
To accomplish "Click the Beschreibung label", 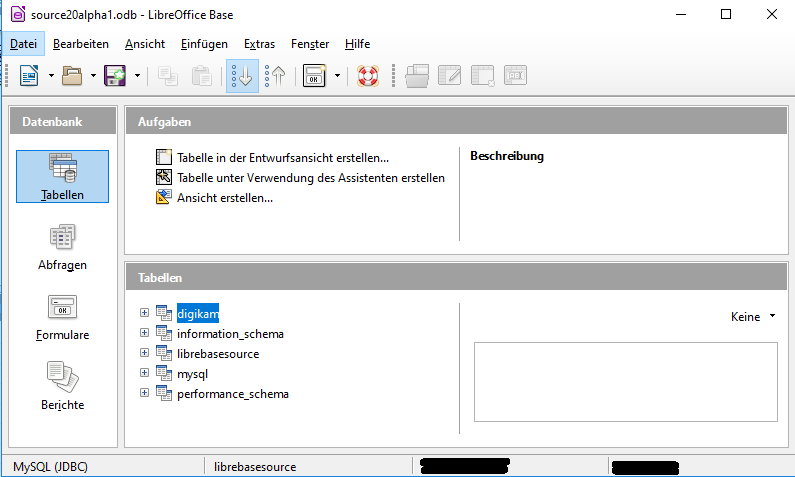I will tap(507, 156).
